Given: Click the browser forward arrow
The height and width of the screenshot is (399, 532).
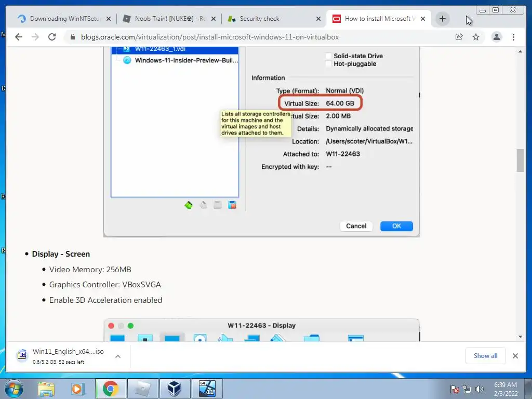Looking at the screenshot, I should click(35, 37).
